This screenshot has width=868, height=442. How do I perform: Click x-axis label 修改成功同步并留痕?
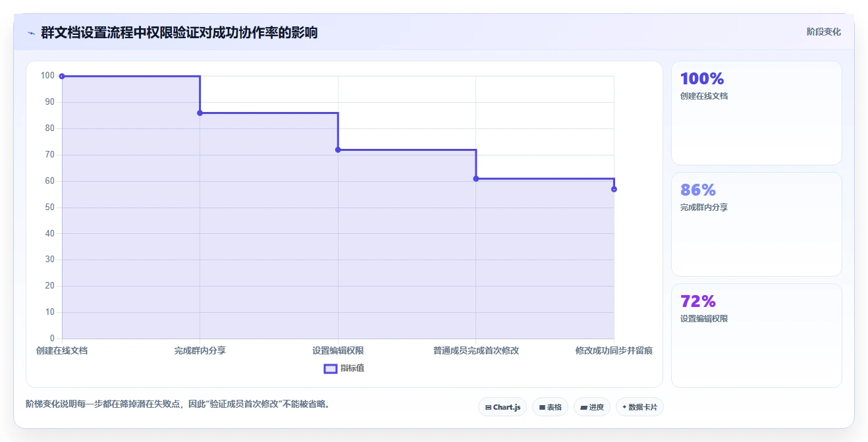[614, 350]
